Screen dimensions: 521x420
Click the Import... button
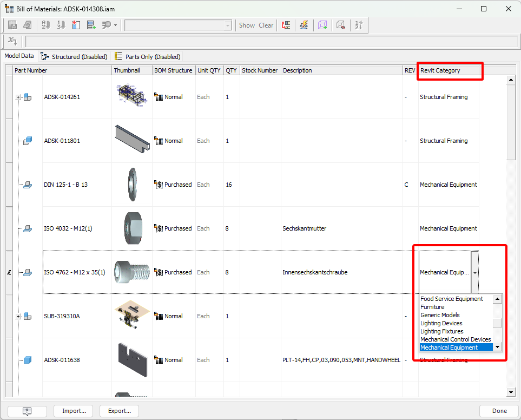point(74,411)
